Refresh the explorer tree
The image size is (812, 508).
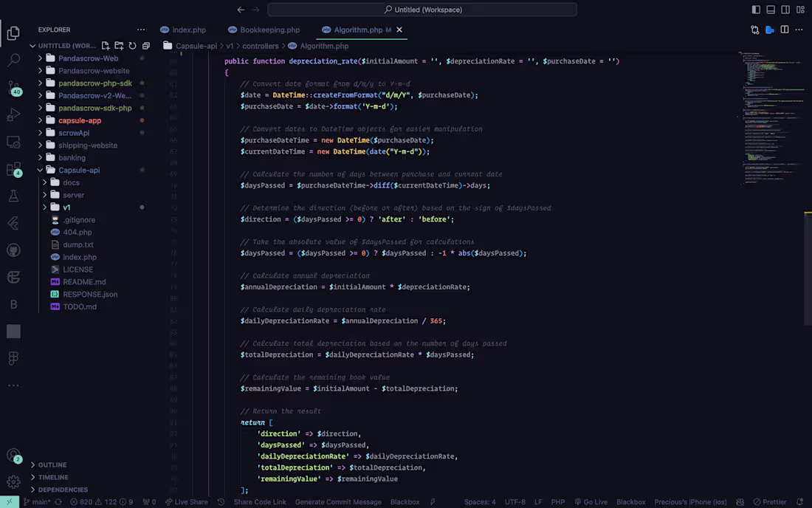coord(133,46)
